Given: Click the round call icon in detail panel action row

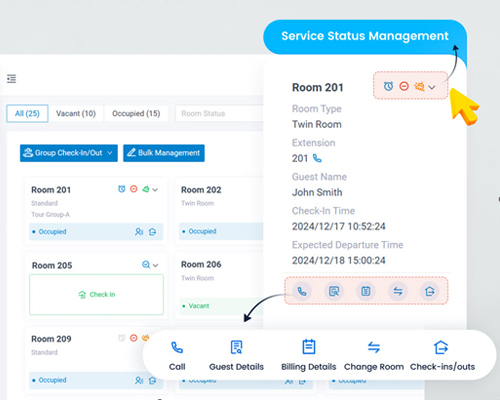Looking at the screenshot, I should [302, 291].
